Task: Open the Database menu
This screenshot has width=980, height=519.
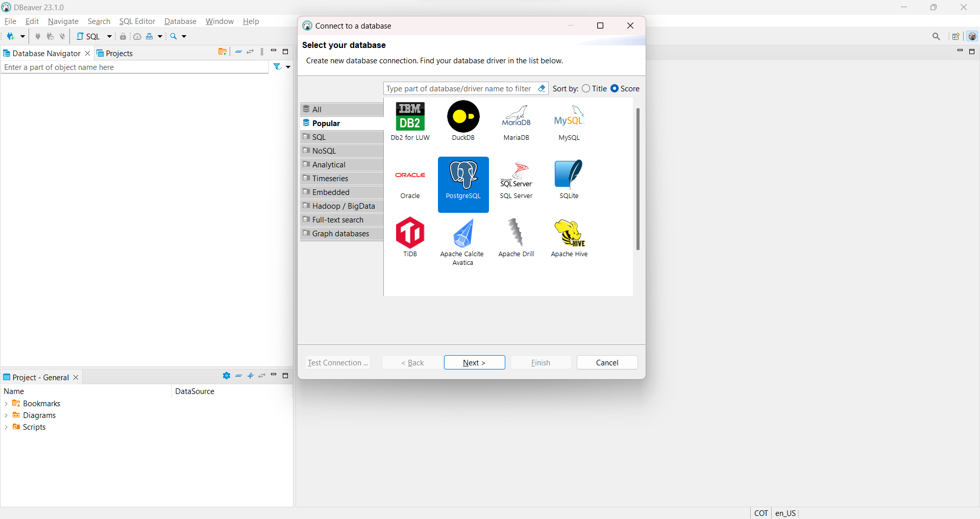Action: 180,21
